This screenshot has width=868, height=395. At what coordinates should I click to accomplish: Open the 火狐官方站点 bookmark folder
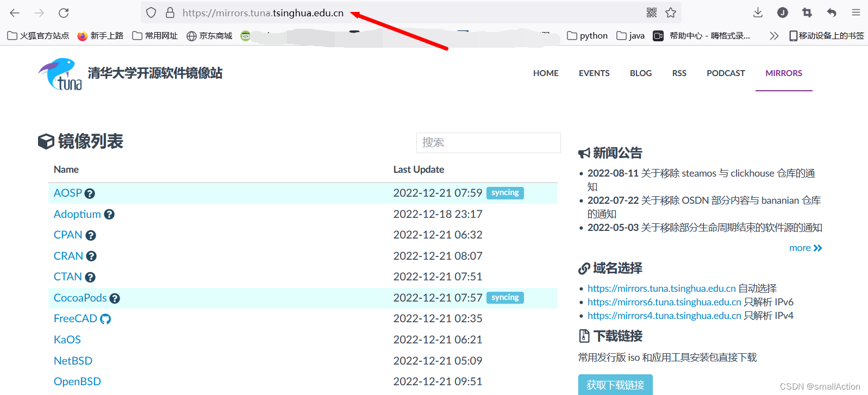[39, 36]
